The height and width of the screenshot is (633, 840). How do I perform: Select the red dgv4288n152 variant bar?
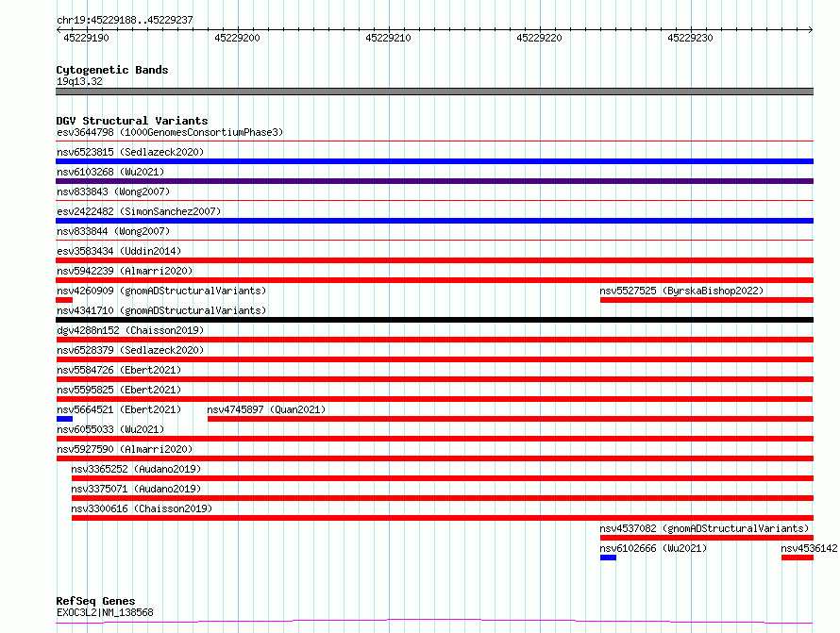point(434,340)
